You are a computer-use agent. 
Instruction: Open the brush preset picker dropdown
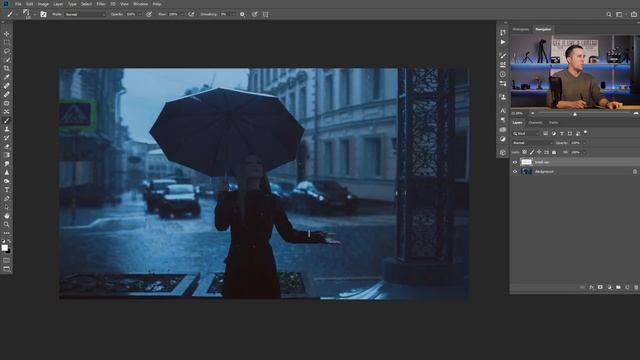(35, 15)
